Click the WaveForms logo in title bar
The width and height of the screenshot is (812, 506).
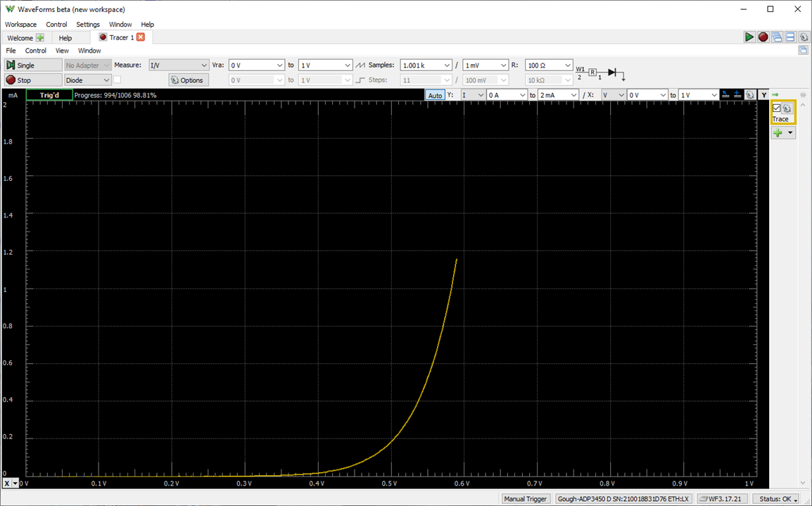[x=10, y=9]
